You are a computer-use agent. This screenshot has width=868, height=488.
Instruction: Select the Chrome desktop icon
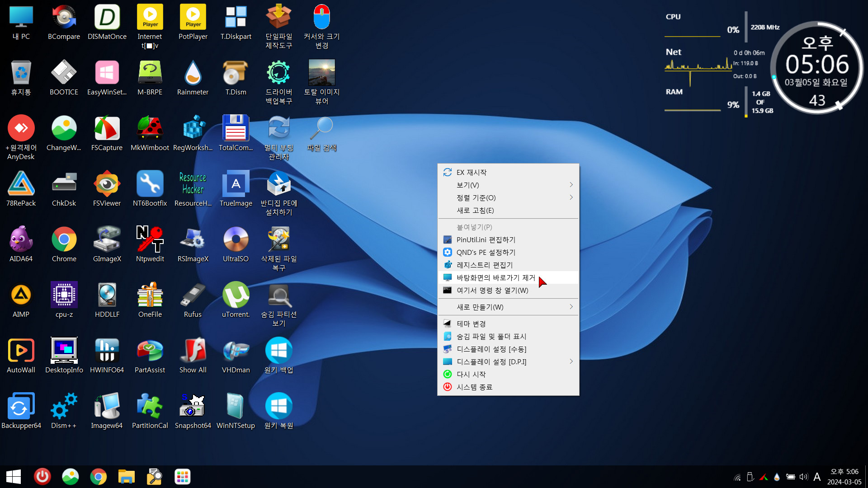(64, 244)
